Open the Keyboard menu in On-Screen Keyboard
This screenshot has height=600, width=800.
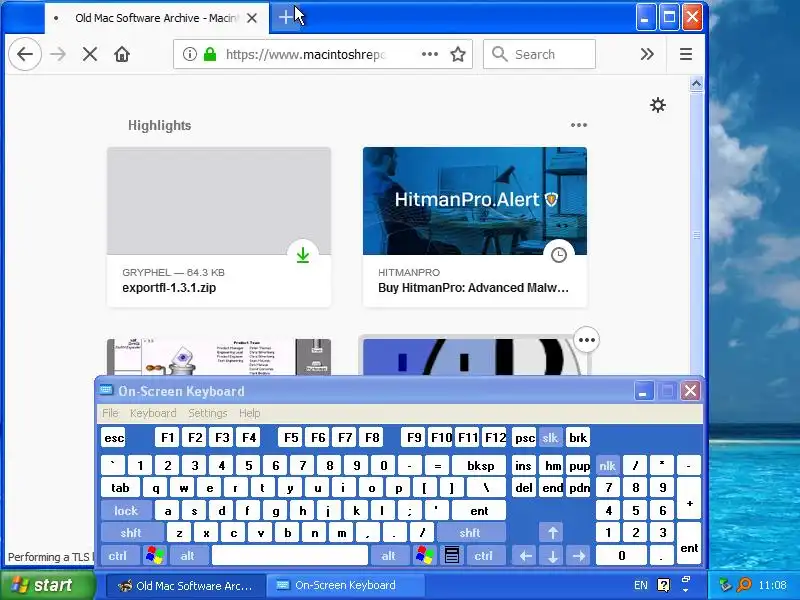tap(153, 413)
